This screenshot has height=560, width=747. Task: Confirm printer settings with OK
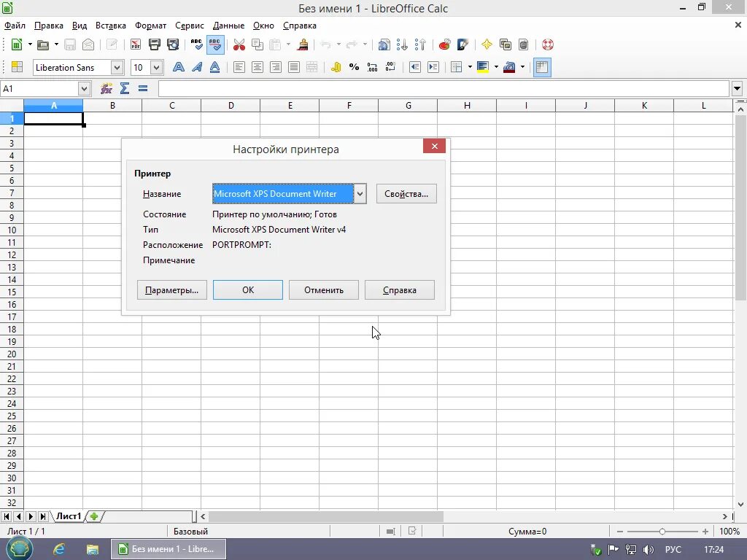[248, 290]
